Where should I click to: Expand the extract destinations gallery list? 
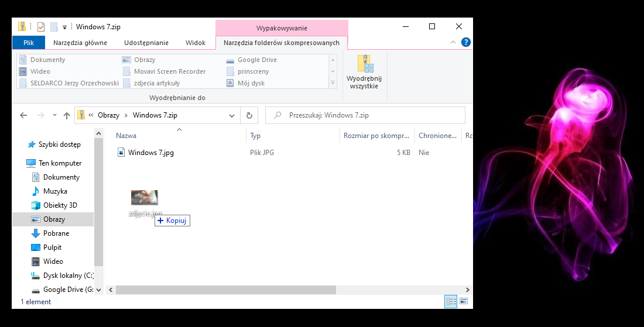[x=333, y=83]
